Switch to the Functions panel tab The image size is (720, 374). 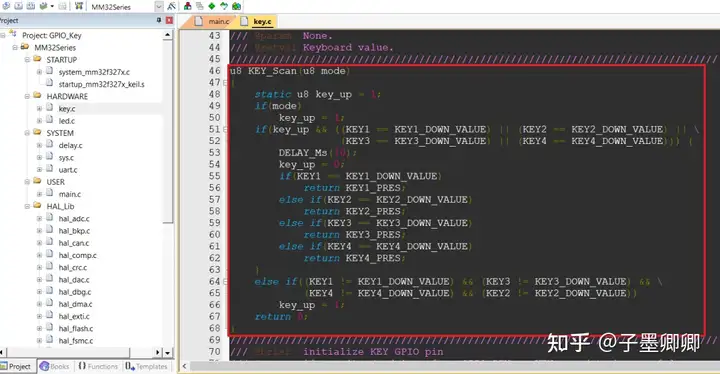pos(98,366)
